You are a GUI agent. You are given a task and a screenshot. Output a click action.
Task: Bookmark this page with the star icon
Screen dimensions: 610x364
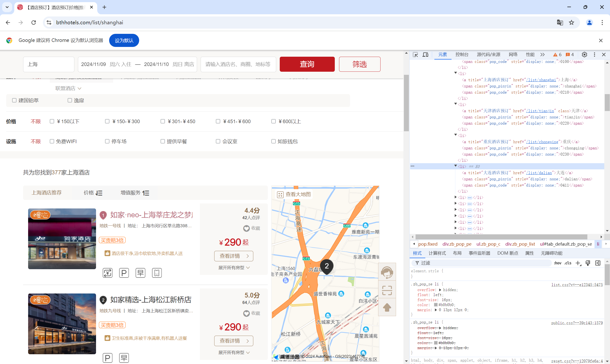point(571,23)
